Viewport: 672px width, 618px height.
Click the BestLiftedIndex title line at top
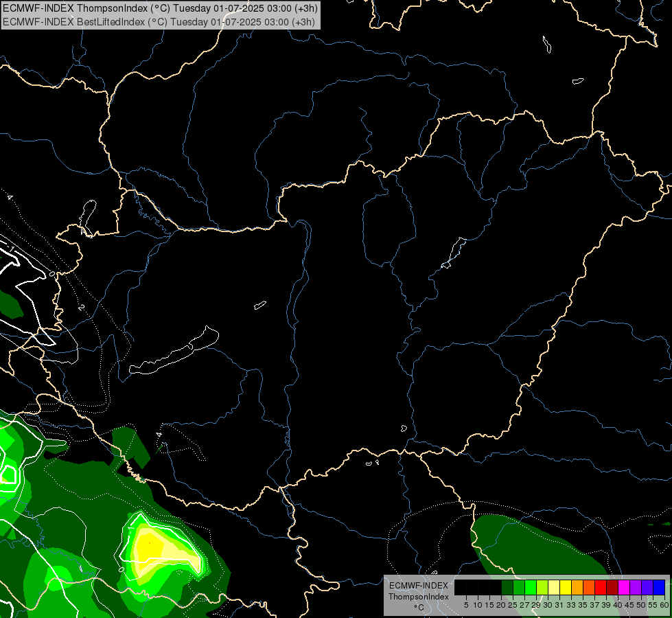click(159, 21)
